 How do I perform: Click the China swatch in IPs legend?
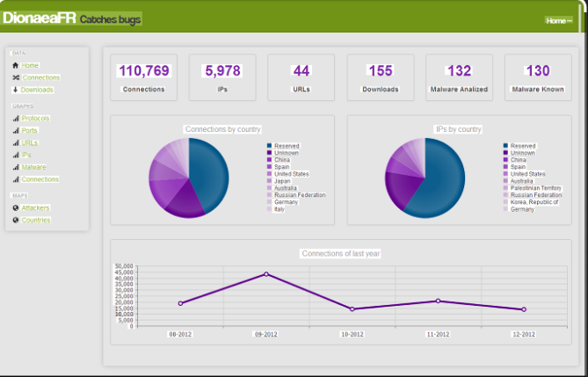(506, 160)
